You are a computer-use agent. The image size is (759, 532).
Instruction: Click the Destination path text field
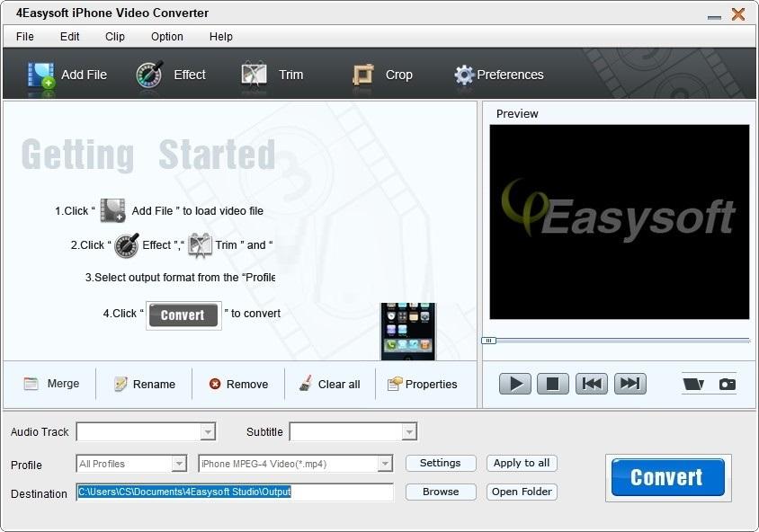click(235, 492)
